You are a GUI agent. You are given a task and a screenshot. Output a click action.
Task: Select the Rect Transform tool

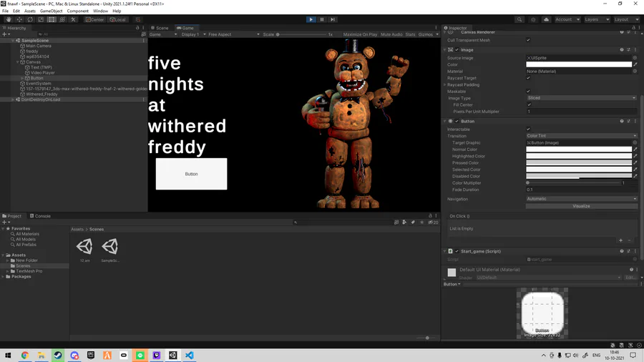[52, 19]
